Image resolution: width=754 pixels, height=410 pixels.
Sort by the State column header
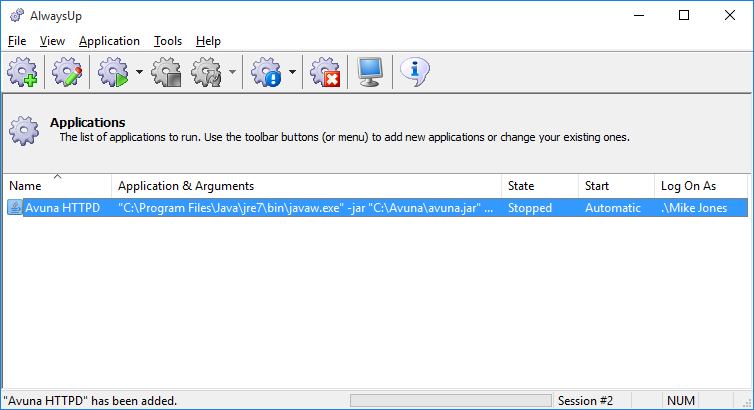(540, 186)
